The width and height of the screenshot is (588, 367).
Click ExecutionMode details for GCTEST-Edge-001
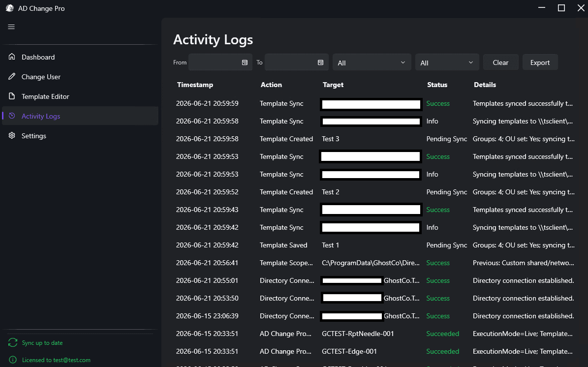coord(523,351)
